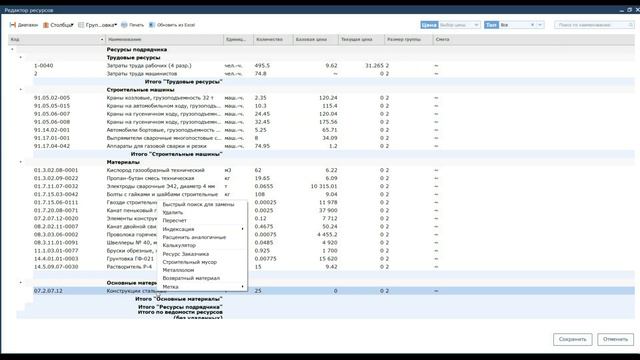
Task: Click quantity 495.5 cell
Action: (x=262, y=65)
